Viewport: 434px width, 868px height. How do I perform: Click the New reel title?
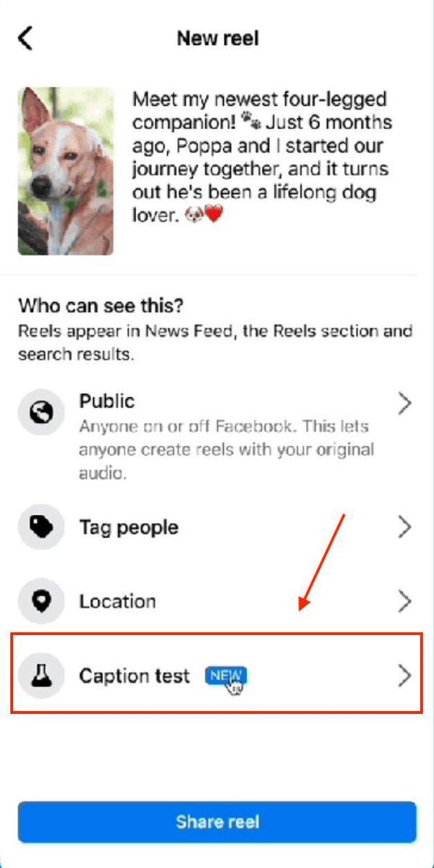click(218, 38)
